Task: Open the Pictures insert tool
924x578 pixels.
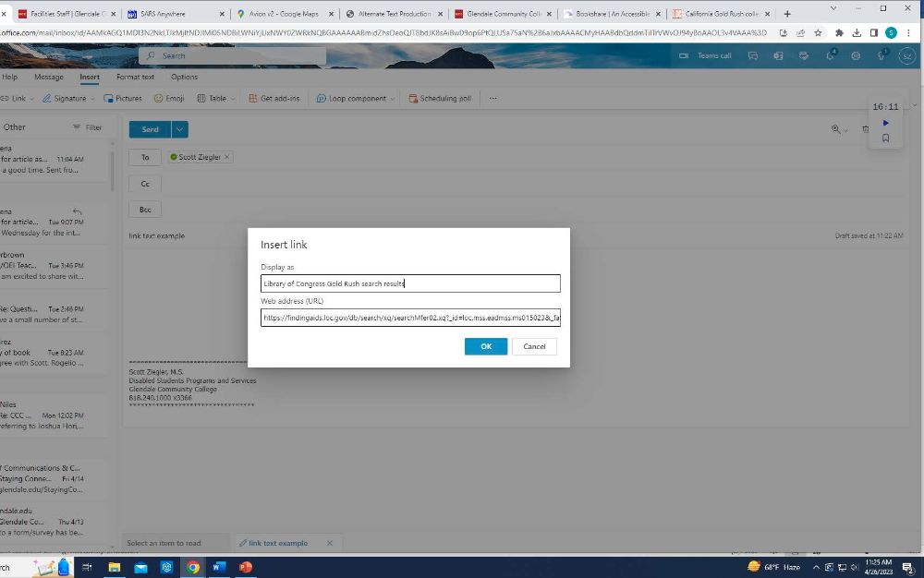Action: (x=124, y=97)
